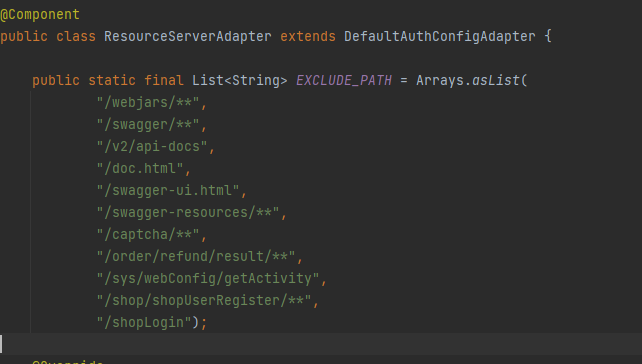Image resolution: width=642 pixels, height=364 pixels.
Task: Click the "/swagger-resources/**" string
Action: click(188, 213)
